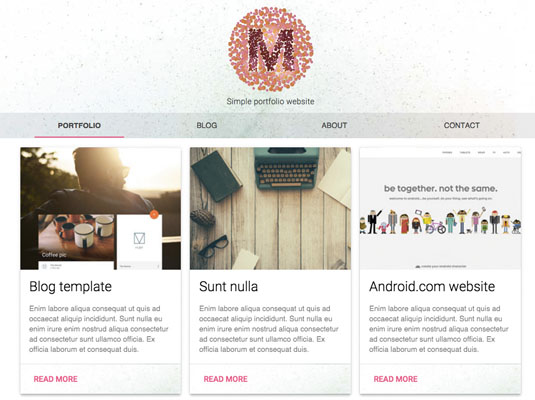Image resolution: width=535 pixels, height=400 pixels.
Task: Open the Portfolio tab
Action: 79,126
